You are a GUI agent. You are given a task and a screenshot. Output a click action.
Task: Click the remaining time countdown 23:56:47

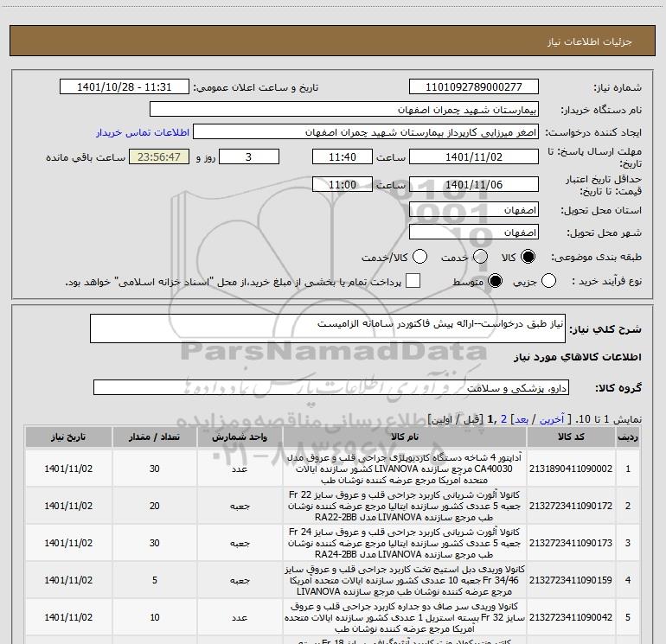click(x=159, y=157)
